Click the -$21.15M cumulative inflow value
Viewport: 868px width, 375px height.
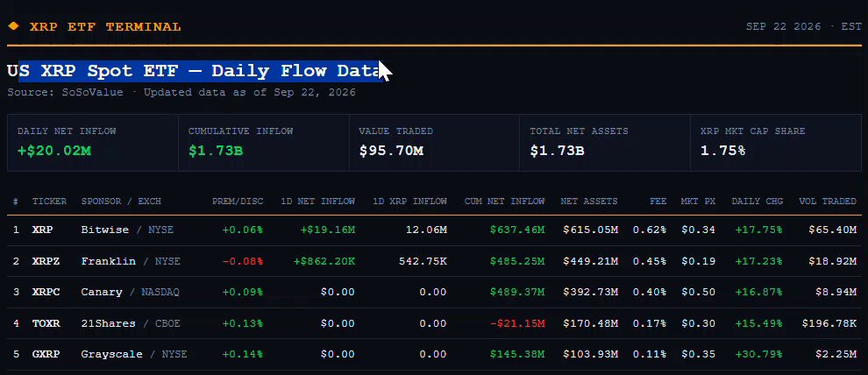pyautogui.click(x=517, y=323)
